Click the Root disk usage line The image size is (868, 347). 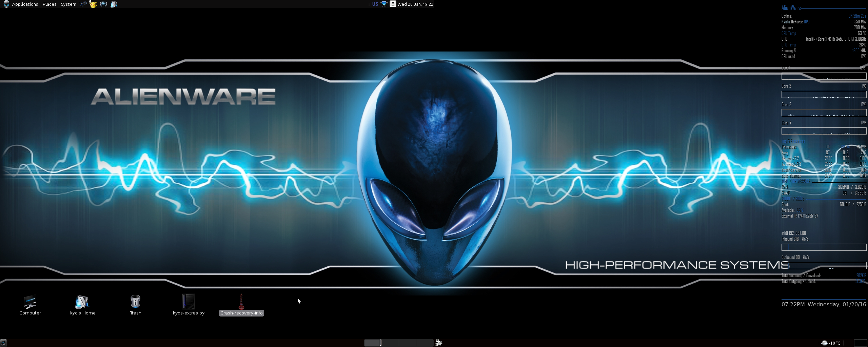(x=824, y=204)
